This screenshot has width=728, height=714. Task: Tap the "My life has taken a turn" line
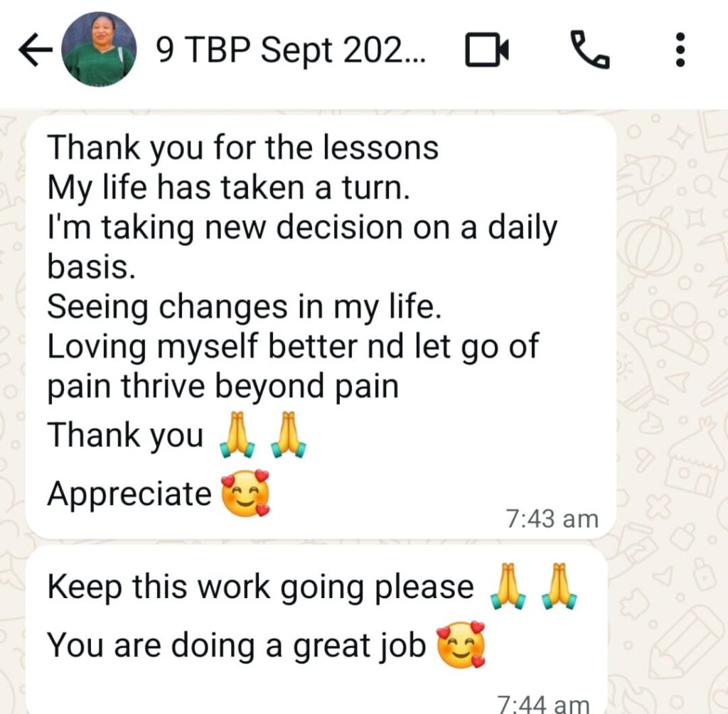coord(228,188)
